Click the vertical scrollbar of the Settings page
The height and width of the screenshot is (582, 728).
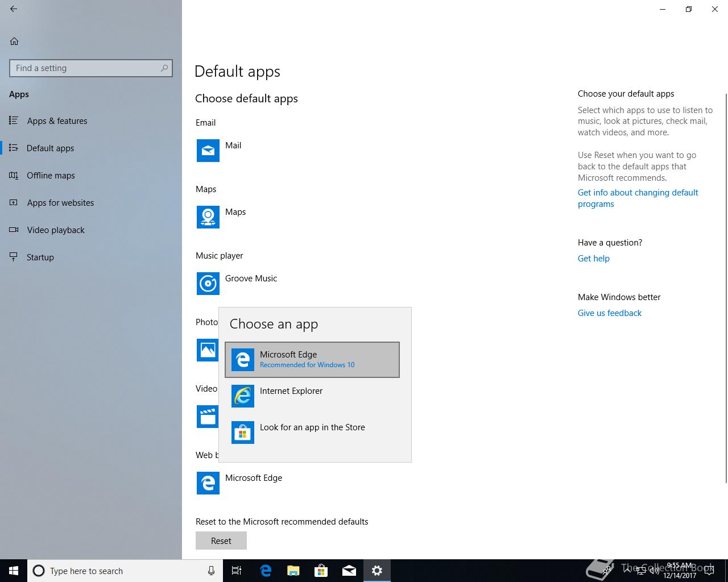tap(726, 287)
